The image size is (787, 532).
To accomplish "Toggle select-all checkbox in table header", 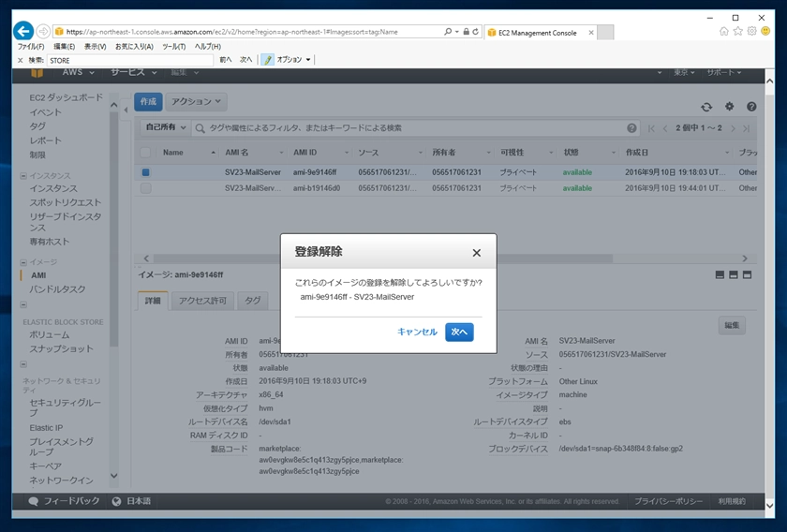I will (x=145, y=153).
